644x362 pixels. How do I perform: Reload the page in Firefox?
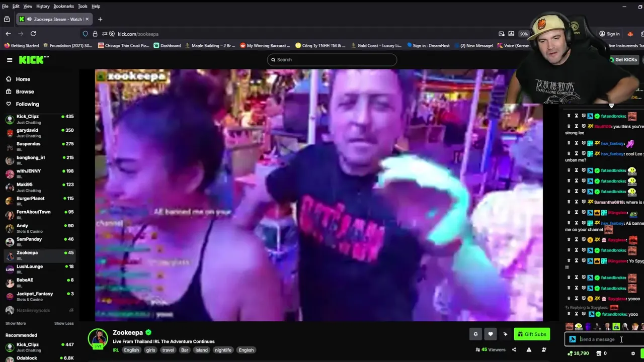[x=33, y=34]
